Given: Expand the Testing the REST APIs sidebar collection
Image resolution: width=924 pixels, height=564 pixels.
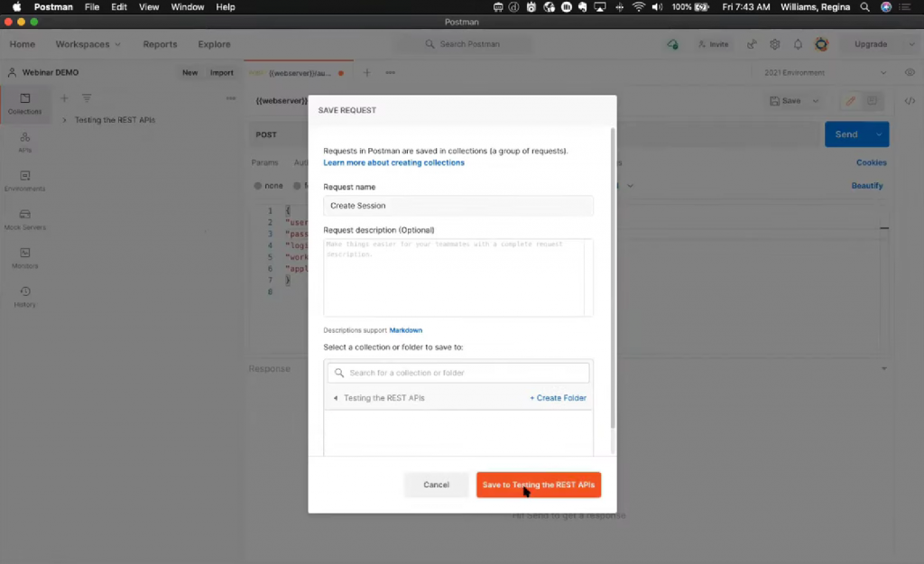Looking at the screenshot, I should tap(64, 120).
